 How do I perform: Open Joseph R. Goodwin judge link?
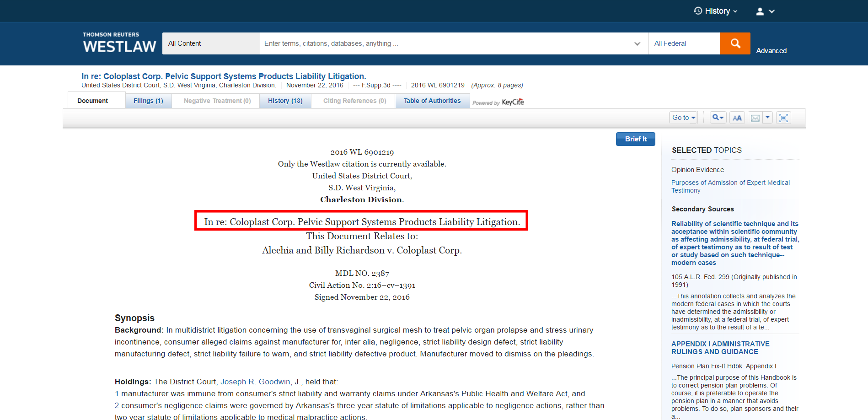click(x=255, y=382)
